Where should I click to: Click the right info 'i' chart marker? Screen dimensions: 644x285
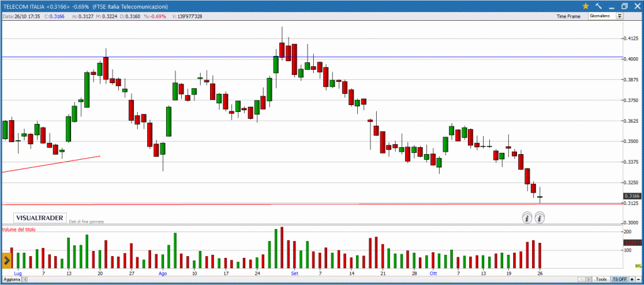[540, 218]
